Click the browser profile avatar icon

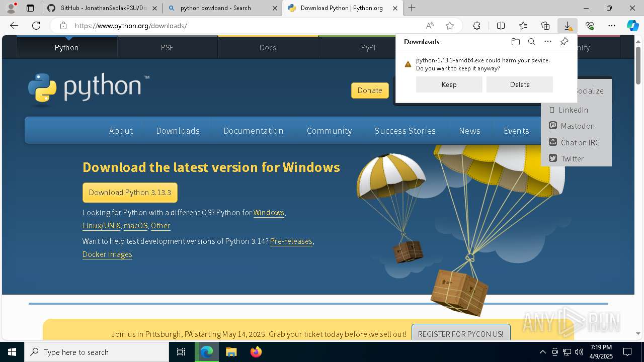coord(11,8)
